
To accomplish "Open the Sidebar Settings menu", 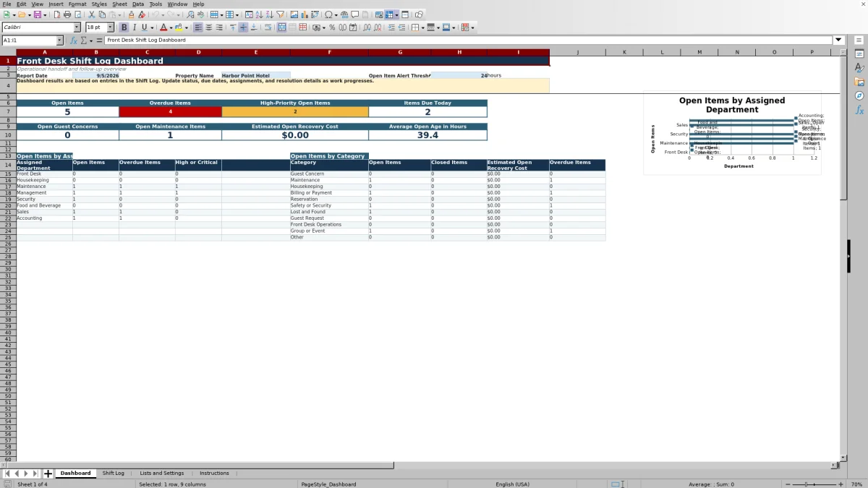I will (x=859, y=40).
